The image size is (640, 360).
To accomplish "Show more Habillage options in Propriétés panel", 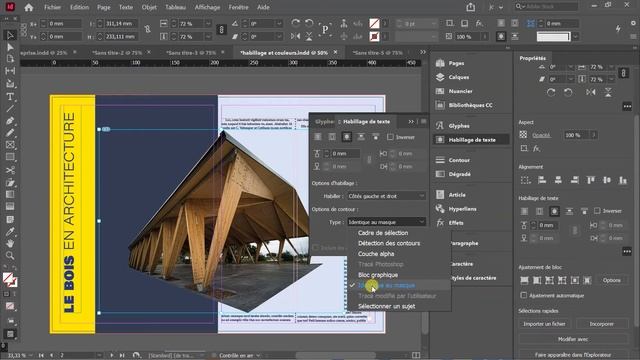I will [x=627, y=251].
